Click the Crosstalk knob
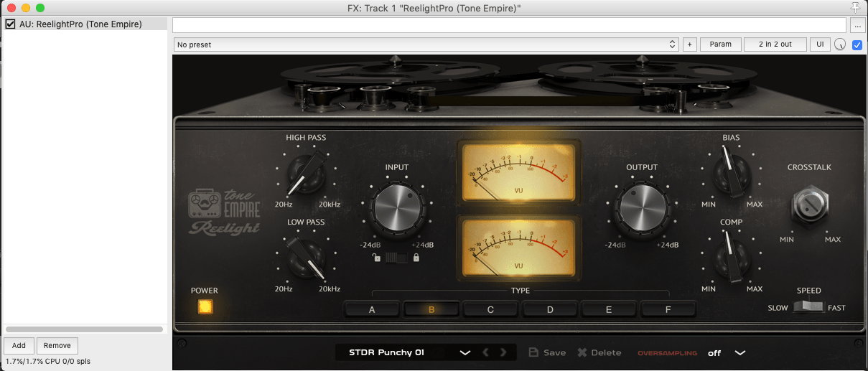The height and width of the screenshot is (371, 868). (x=810, y=205)
